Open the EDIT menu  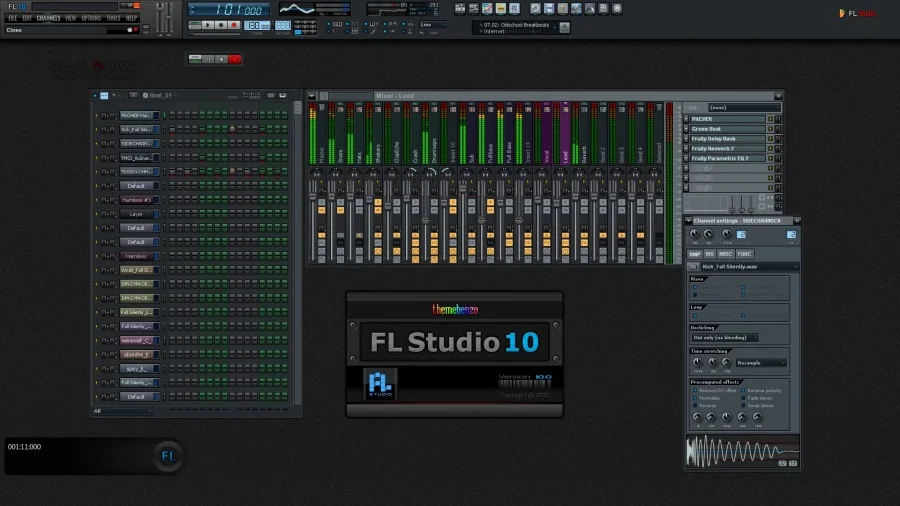click(27, 18)
